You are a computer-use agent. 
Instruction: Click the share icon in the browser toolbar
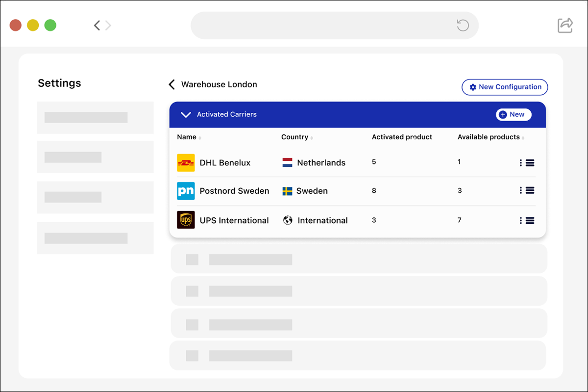click(564, 25)
